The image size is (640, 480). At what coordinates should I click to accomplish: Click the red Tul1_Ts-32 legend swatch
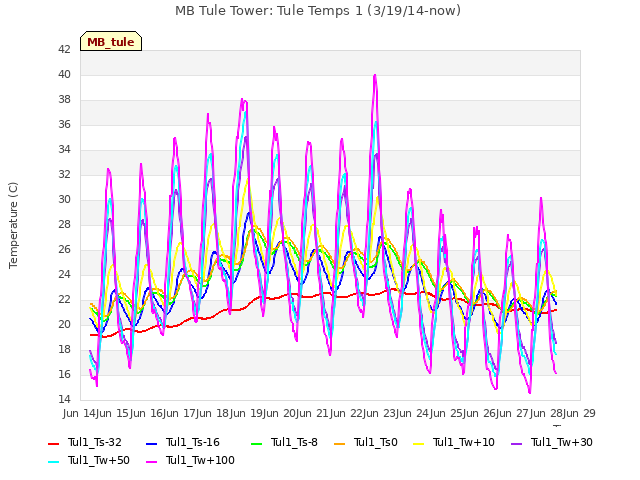(54, 443)
